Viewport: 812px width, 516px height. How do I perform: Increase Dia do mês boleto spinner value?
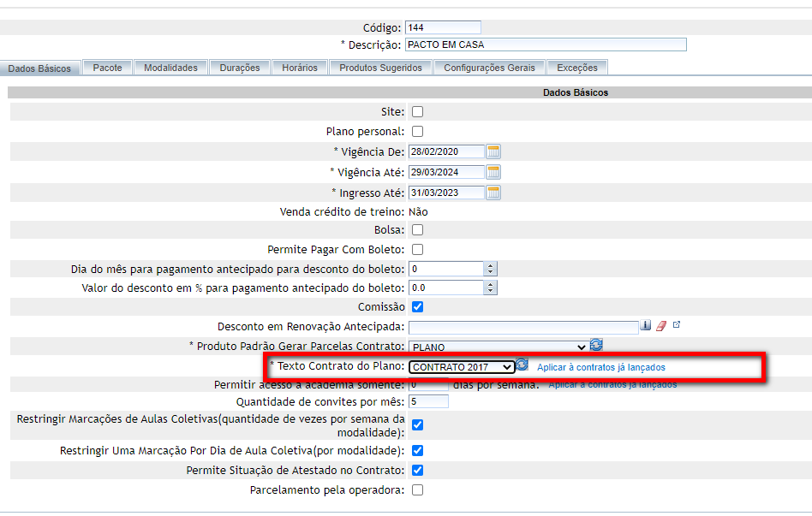[490, 265]
